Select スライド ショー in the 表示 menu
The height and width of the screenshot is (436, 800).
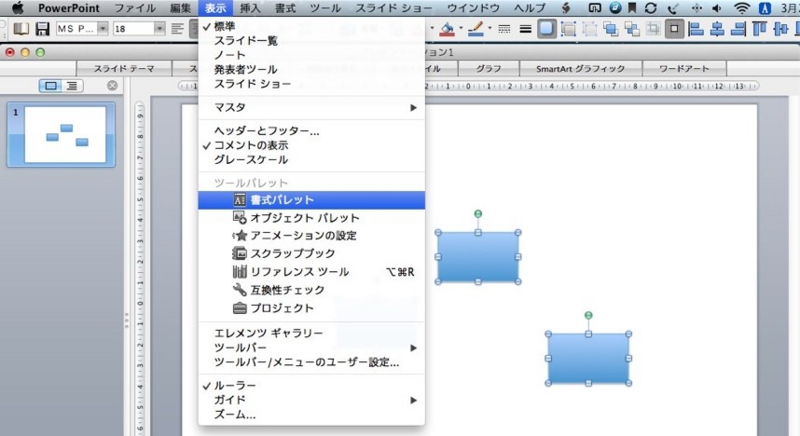point(311,84)
